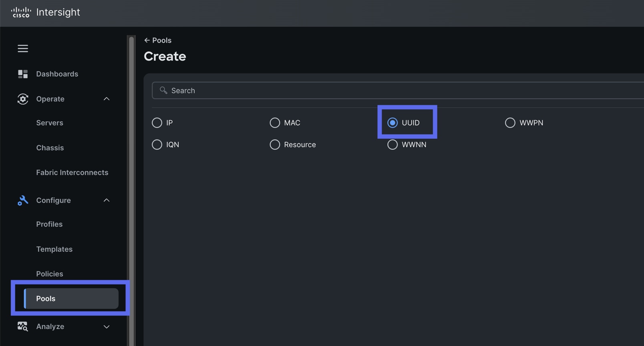Click the Configure menu label
Image resolution: width=644 pixels, height=346 pixels.
coord(54,200)
